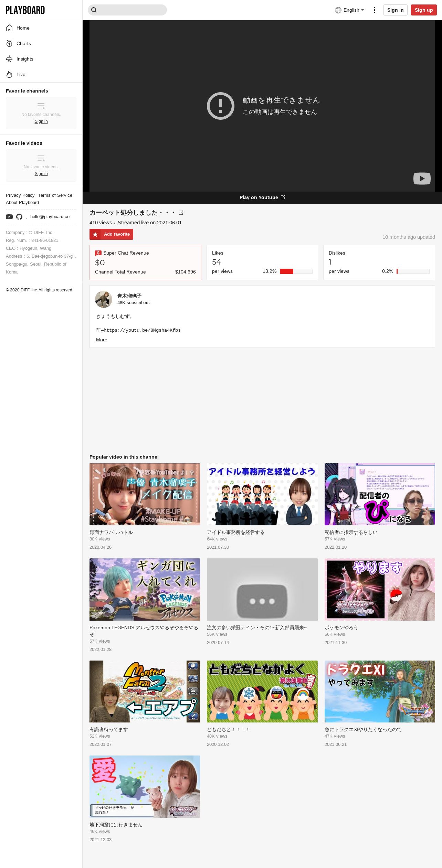Click the search magnifier icon
Viewport: 442px width, 868px height.
click(94, 10)
